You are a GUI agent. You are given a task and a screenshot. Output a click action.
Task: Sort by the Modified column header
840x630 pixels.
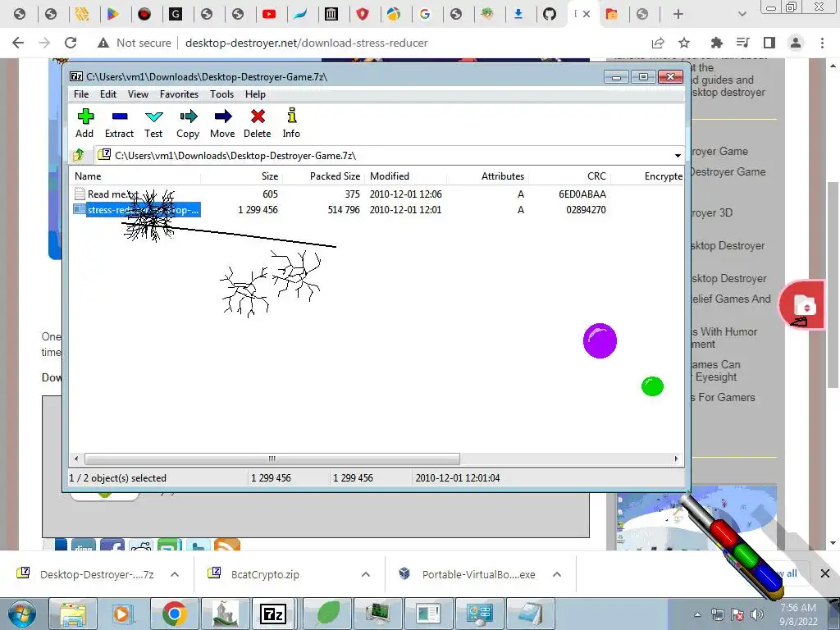405,176
